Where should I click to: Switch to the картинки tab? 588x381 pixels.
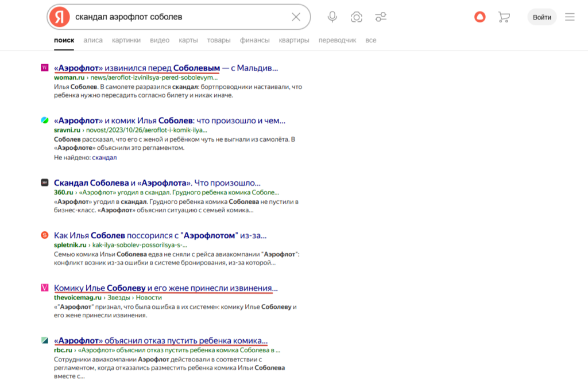(126, 40)
